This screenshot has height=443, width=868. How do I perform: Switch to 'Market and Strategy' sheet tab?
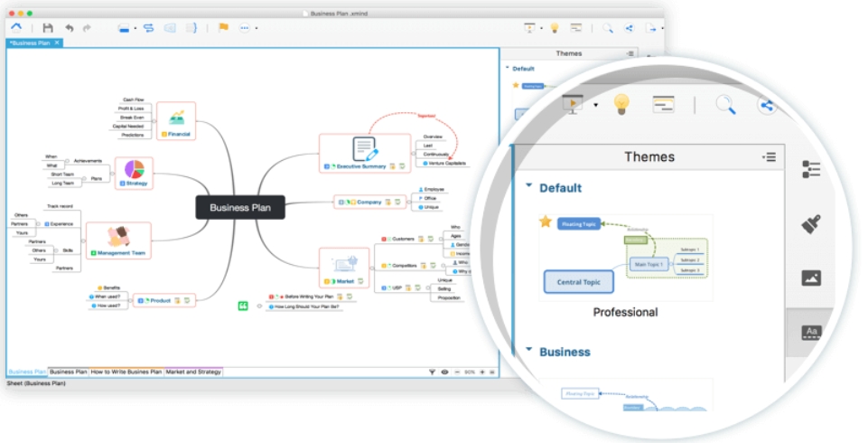click(193, 372)
